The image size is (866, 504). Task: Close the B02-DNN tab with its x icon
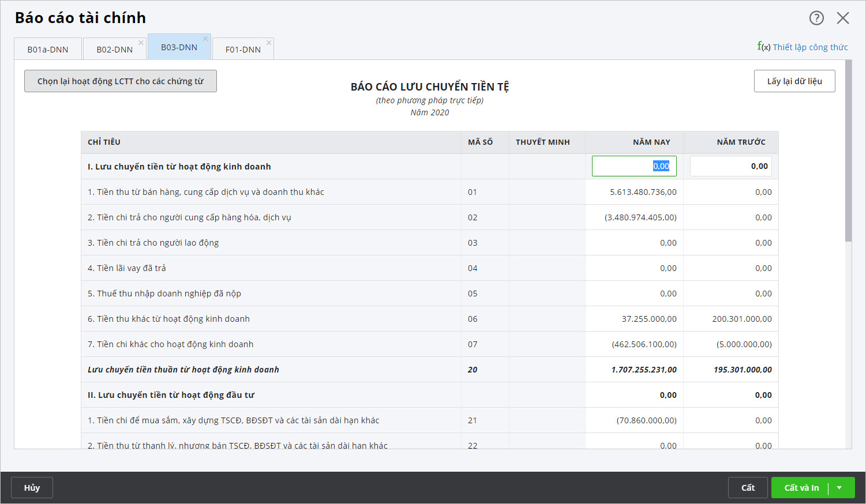click(x=141, y=43)
